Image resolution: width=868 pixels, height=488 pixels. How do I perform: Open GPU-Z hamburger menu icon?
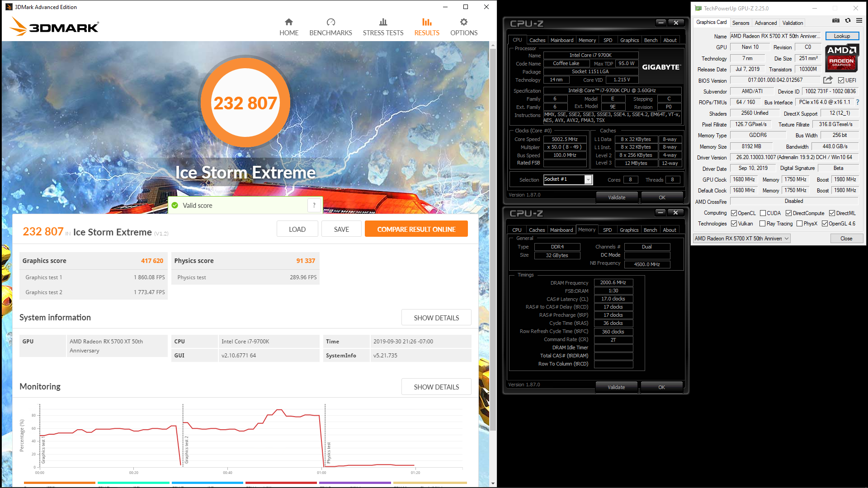[859, 21]
